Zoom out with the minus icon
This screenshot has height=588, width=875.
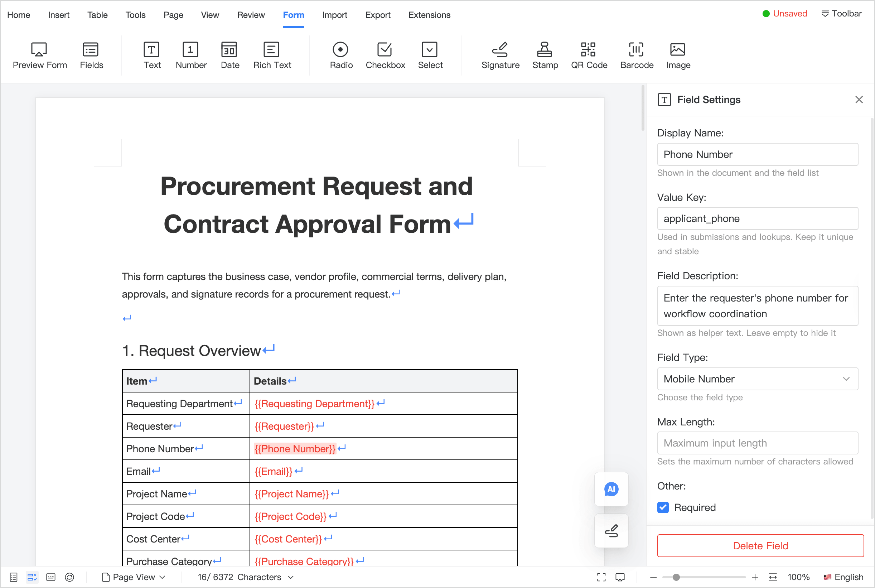tap(653, 577)
